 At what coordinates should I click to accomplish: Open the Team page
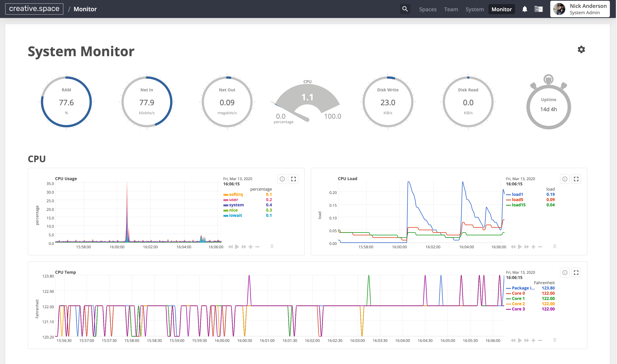point(451,9)
